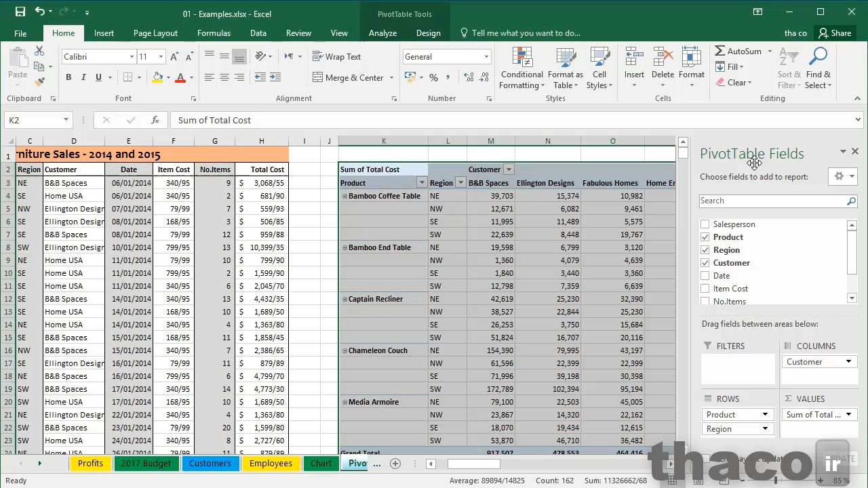Uncheck the Customer field
Image resolution: width=868 pixels, height=488 pixels.
pyautogui.click(x=705, y=263)
